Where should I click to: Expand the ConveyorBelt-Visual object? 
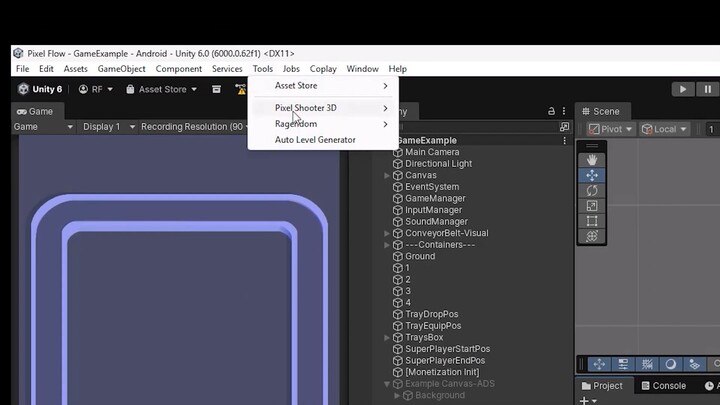point(387,233)
